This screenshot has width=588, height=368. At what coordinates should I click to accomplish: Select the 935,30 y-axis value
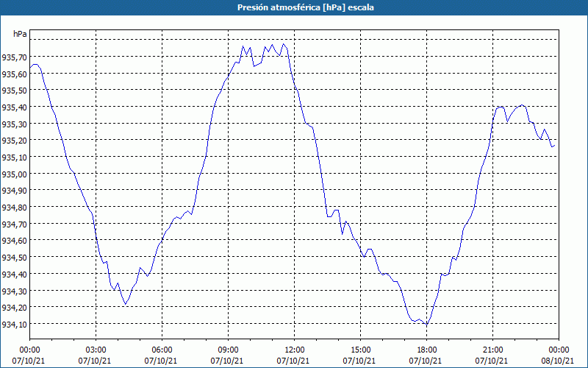pyautogui.click(x=15, y=124)
